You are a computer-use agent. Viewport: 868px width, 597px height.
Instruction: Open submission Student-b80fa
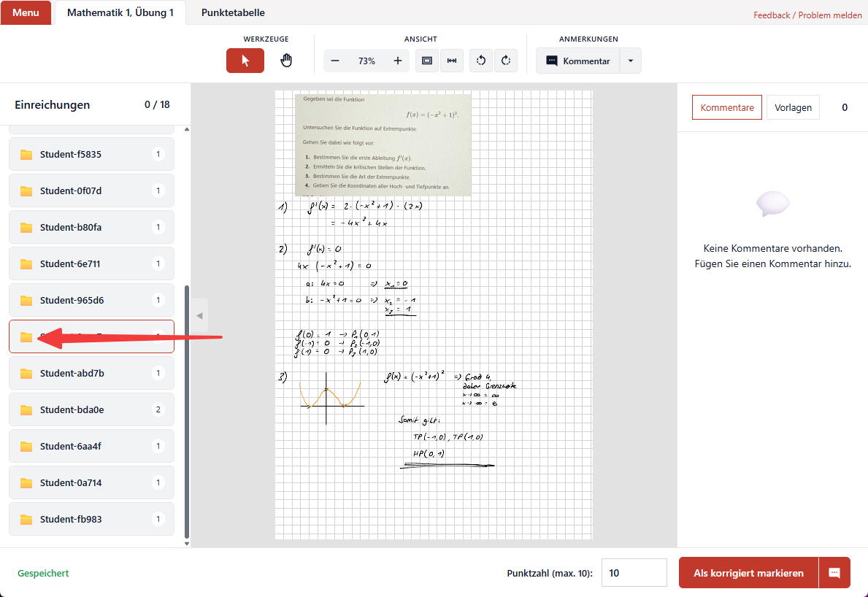(91, 228)
